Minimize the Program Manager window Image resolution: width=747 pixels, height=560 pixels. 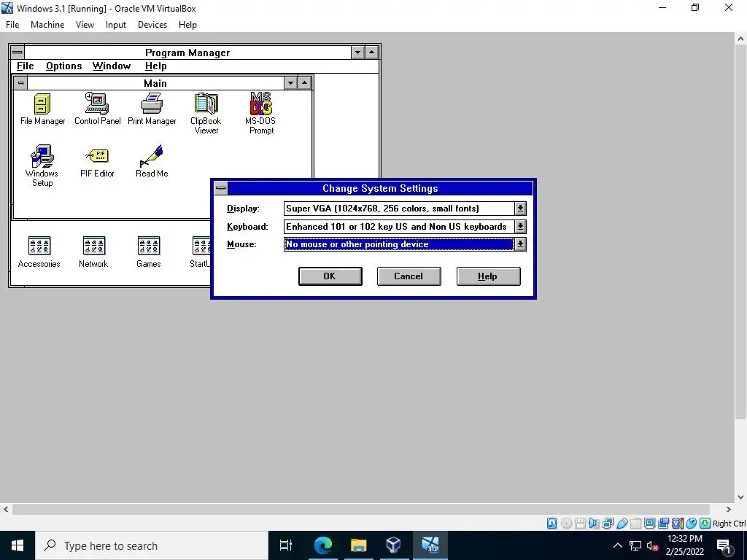[357, 52]
